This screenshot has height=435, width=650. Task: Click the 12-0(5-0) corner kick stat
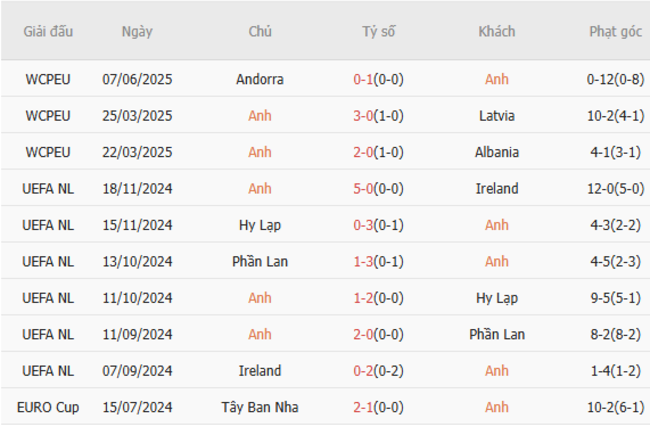pyautogui.click(x=615, y=189)
